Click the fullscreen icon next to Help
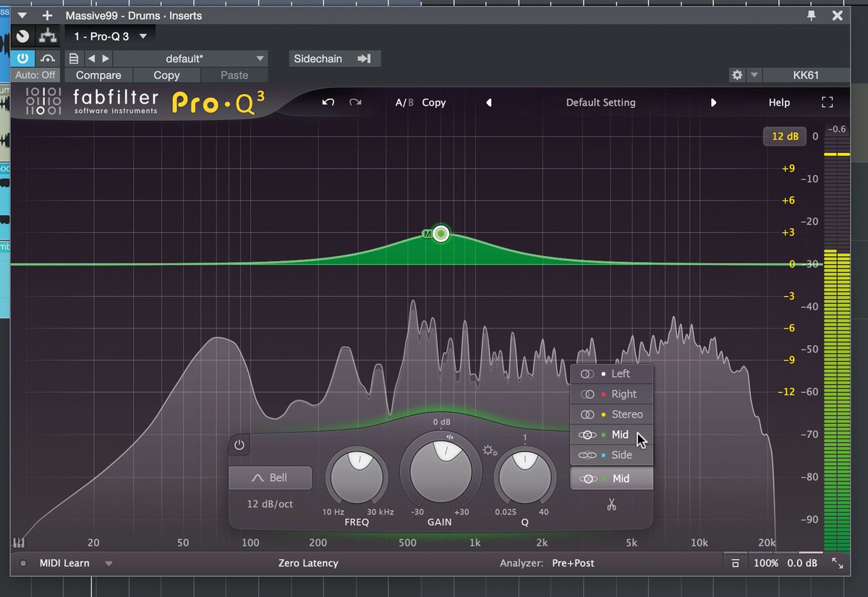868x597 pixels. click(x=827, y=102)
